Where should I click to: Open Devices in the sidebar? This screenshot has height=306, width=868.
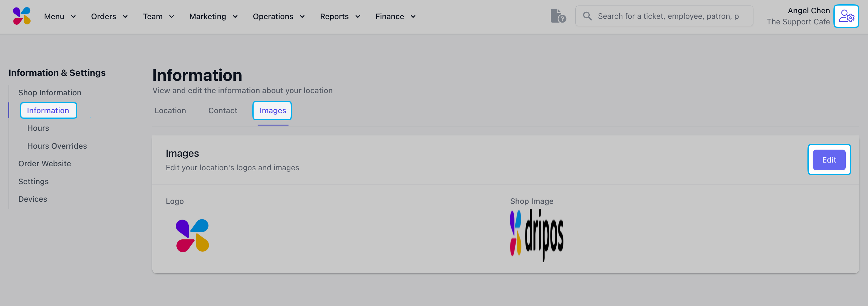pos(33,199)
